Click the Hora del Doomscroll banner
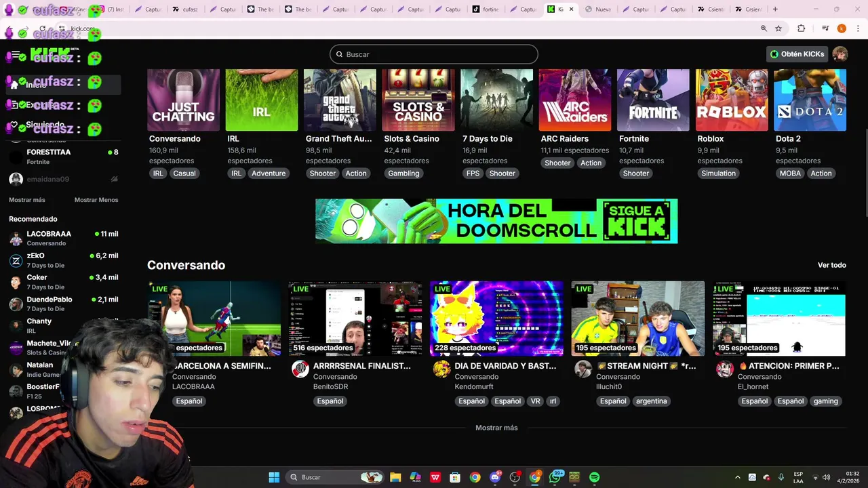Viewport: 868px width, 488px height. (x=496, y=221)
